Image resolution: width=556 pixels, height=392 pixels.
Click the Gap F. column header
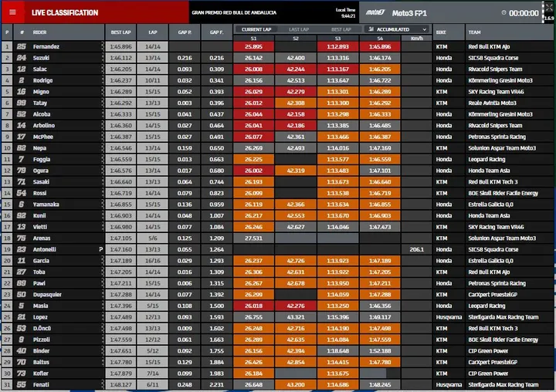click(x=216, y=32)
